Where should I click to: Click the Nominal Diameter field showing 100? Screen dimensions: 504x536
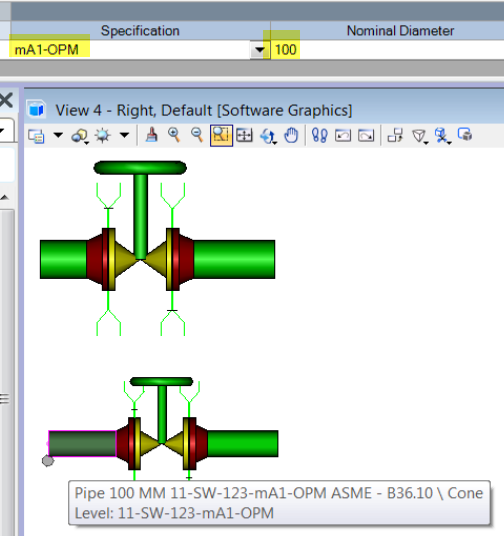387,50
